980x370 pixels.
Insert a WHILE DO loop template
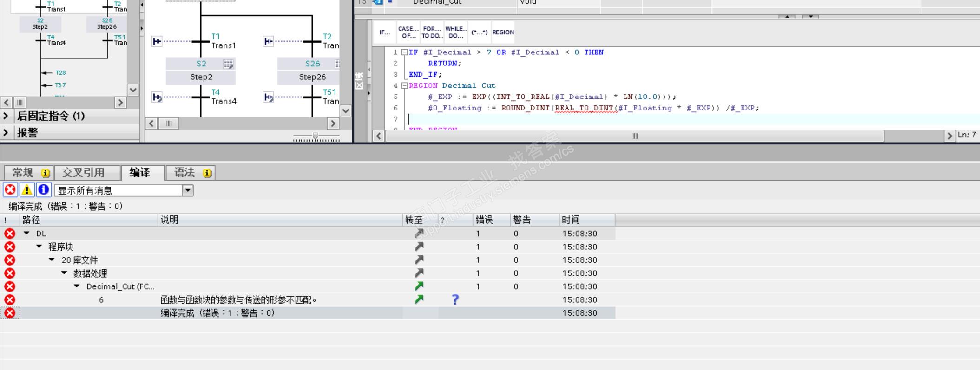click(x=456, y=32)
